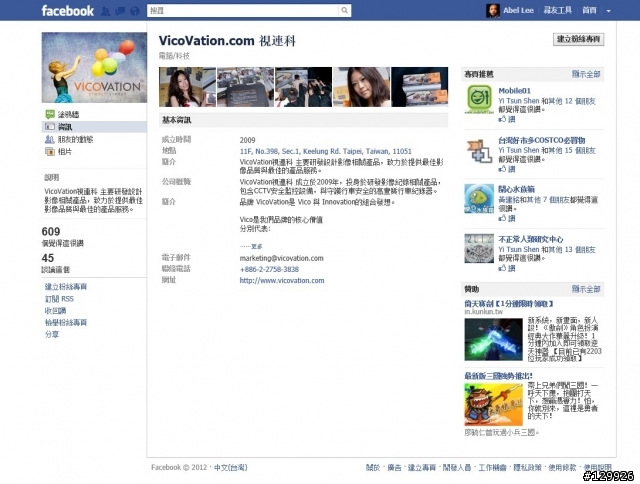Open notifications globe icon
This screenshot has height=484, width=640.
(x=135, y=11)
